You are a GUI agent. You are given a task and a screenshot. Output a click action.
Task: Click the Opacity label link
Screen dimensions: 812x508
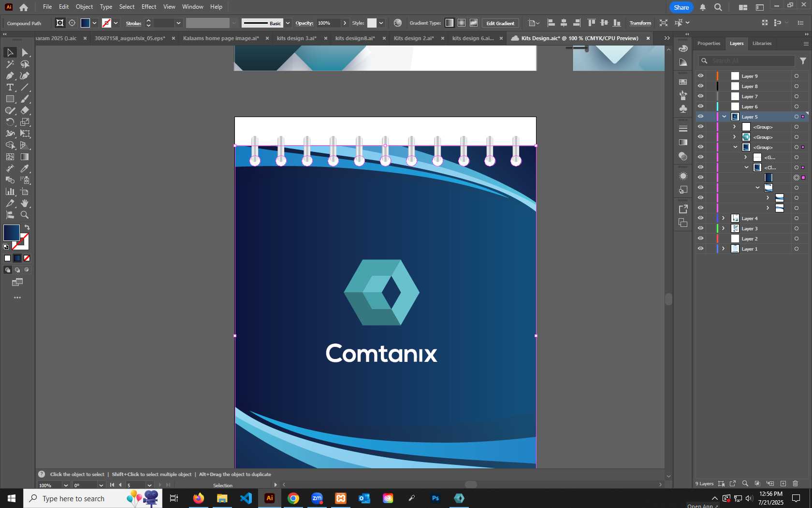pos(304,23)
